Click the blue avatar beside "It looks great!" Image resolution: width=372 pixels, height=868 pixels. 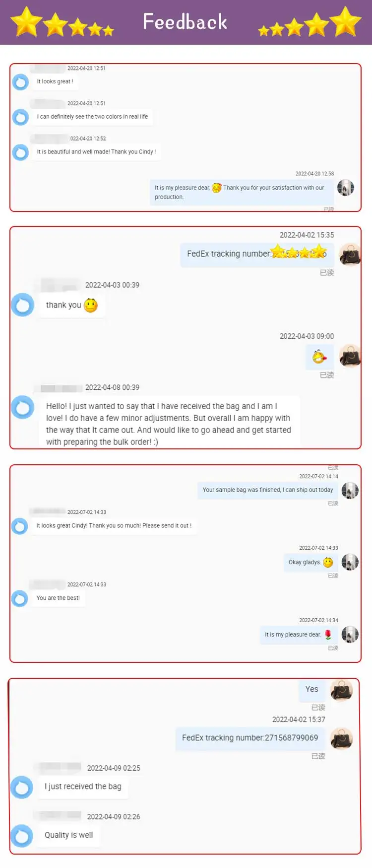[20, 82]
